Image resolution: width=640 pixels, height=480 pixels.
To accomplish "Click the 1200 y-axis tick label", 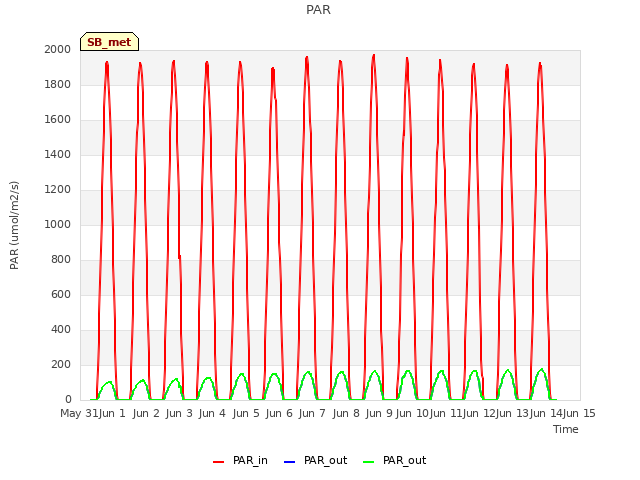I will point(58,189).
